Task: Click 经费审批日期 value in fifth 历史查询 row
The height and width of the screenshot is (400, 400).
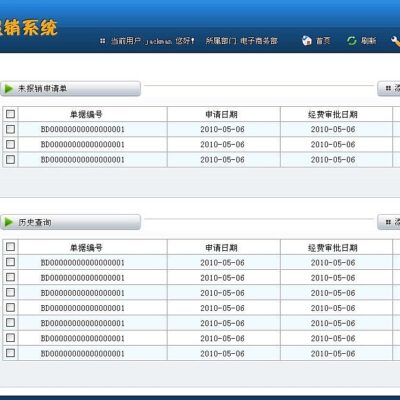Action: (x=333, y=323)
